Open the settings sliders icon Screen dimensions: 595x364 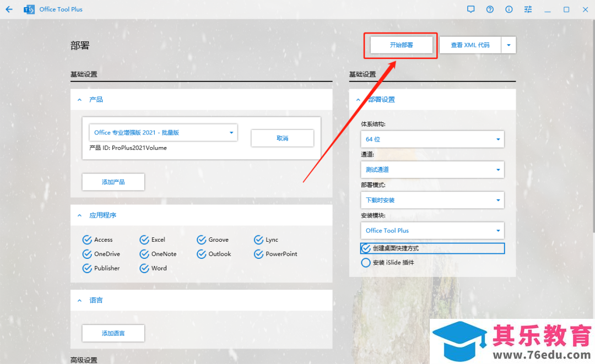528,9
